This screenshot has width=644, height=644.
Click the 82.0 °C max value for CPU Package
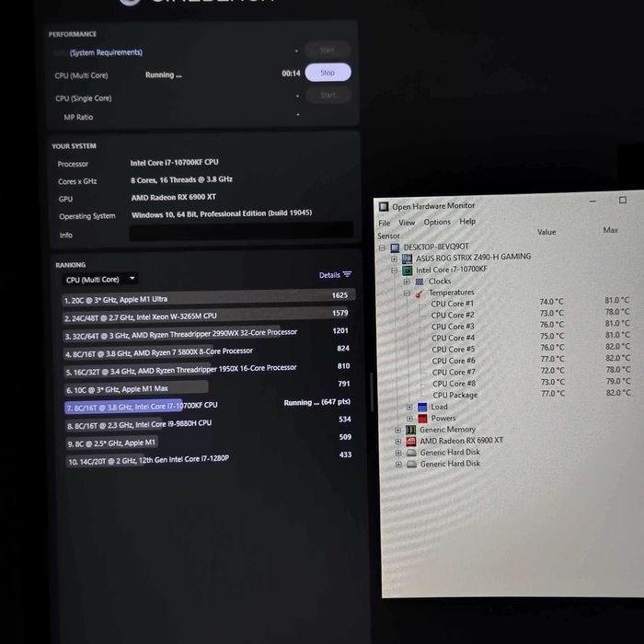(618, 393)
